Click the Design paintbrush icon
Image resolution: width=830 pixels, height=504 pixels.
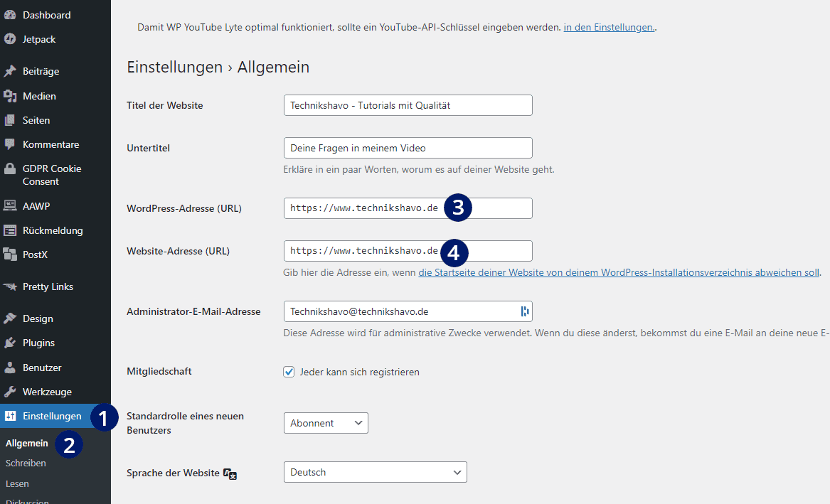coord(10,318)
